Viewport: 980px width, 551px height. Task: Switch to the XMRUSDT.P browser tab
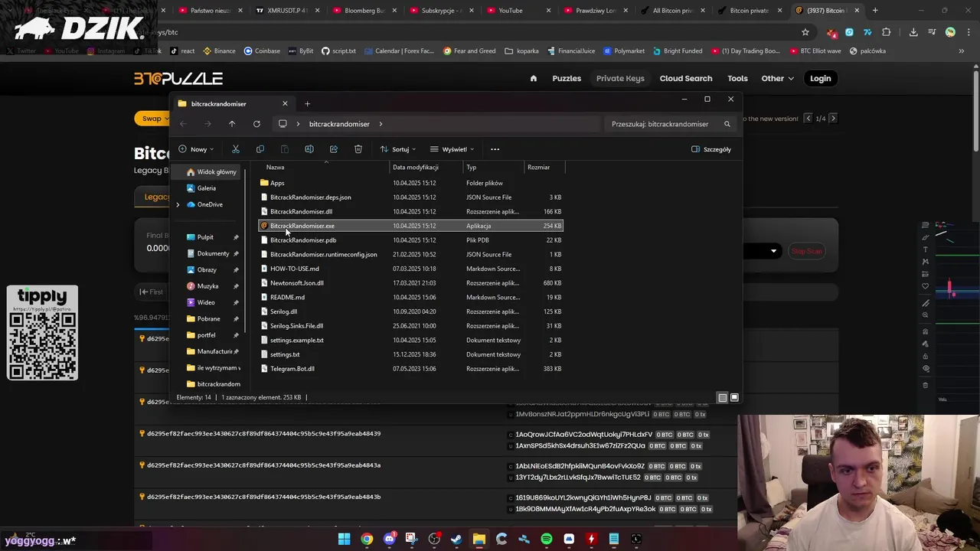(x=291, y=11)
